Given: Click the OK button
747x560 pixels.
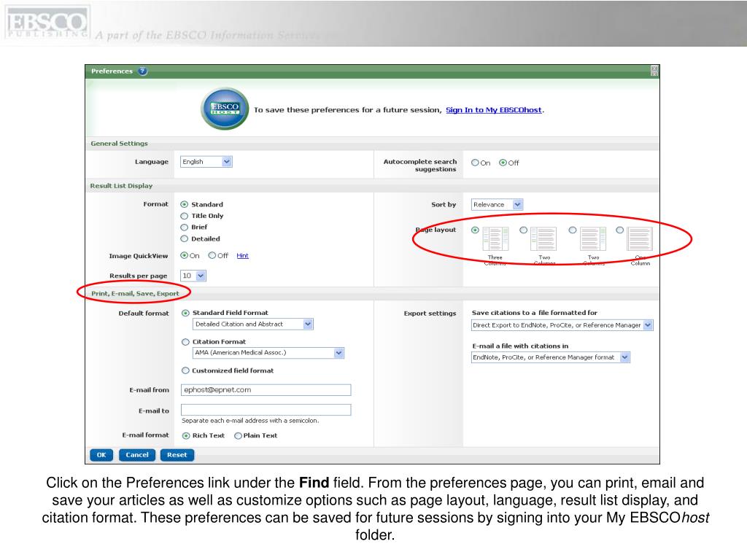Looking at the screenshot, I should [101, 455].
